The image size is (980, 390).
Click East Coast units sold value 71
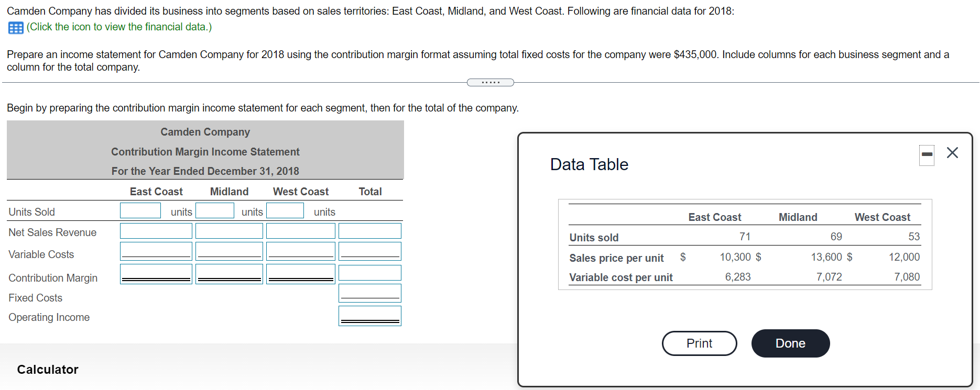point(745,237)
